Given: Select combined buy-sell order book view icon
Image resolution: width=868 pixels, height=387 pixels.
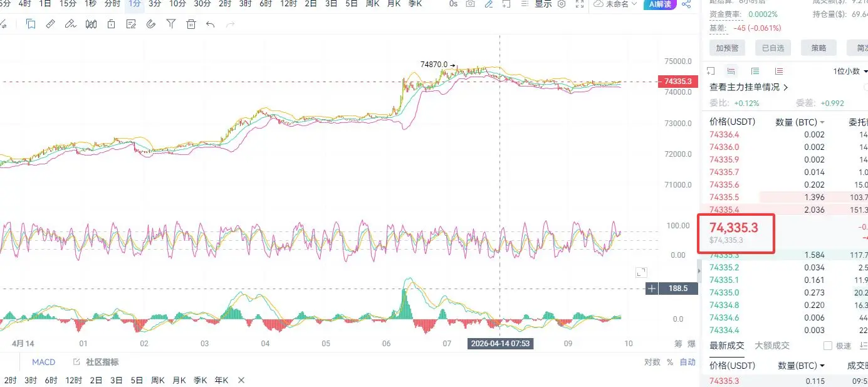Looking at the screenshot, I should [731, 71].
